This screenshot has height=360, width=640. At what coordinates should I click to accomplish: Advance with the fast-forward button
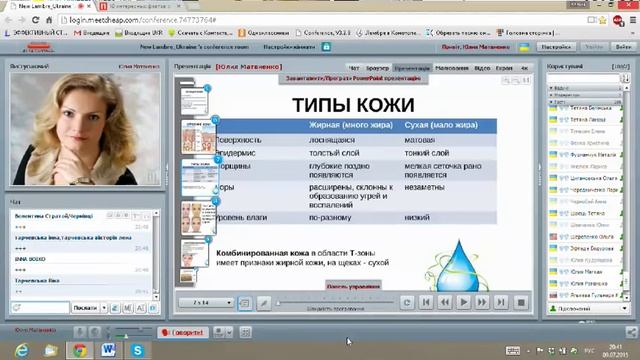coord(482,302)
